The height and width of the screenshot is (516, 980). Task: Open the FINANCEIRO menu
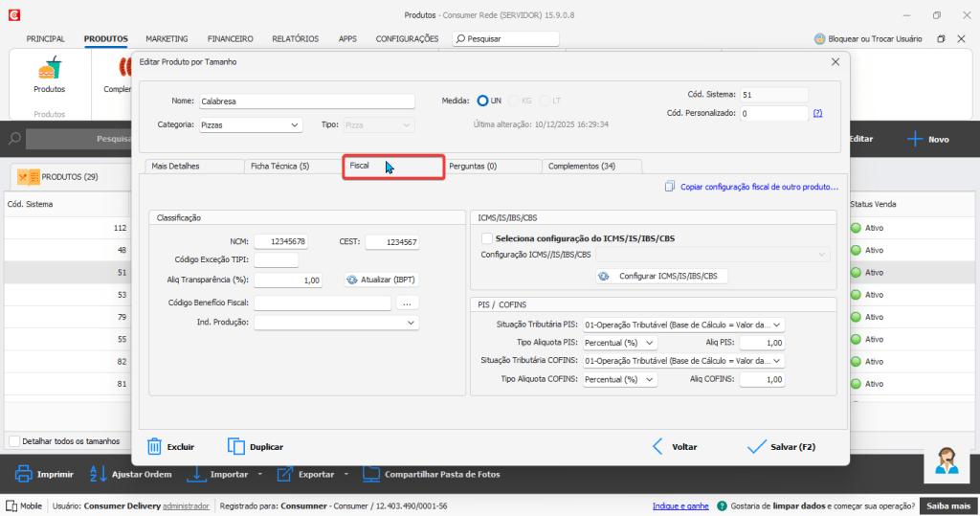230,39
